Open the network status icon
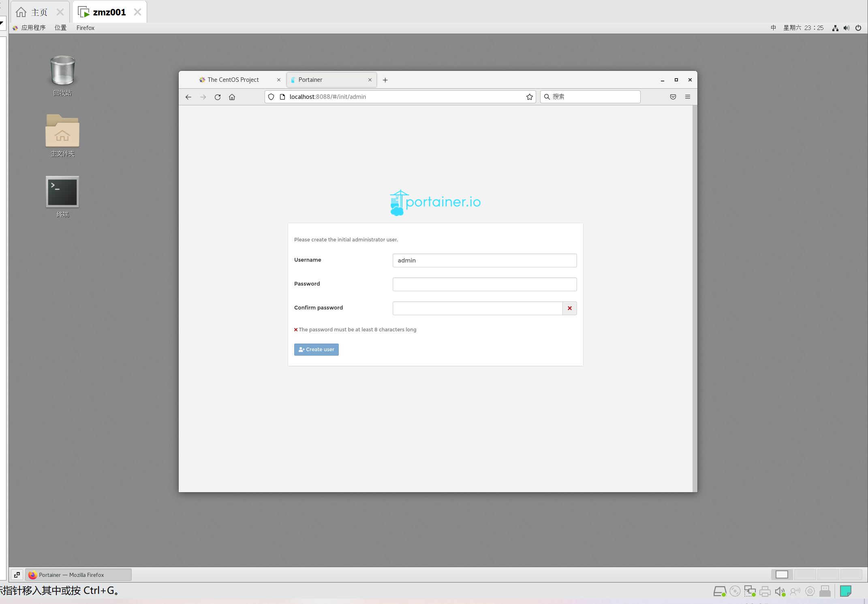The width and height of the screenshot is (868, 604). pyautogui.click(x=835, y=28)
